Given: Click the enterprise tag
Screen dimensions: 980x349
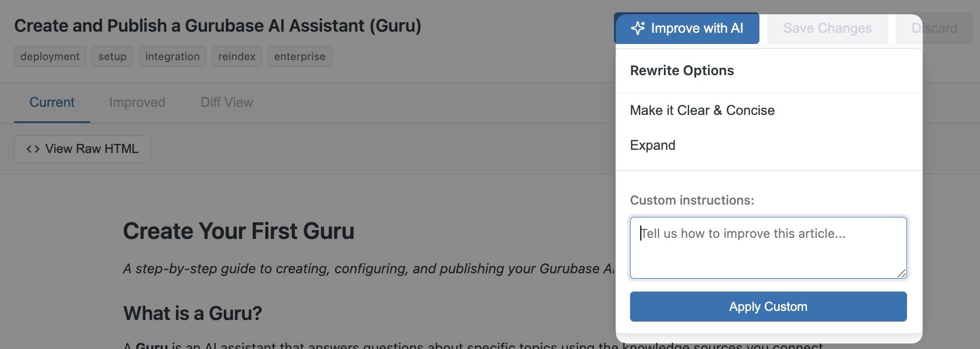Looking at the screenshot, I should pyautogui.click(x=299, y=56).
